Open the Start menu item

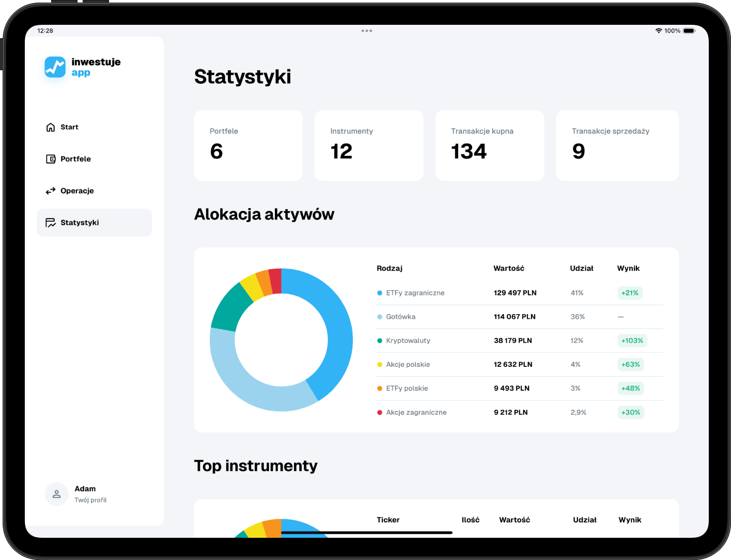click(x=95, y=127)
